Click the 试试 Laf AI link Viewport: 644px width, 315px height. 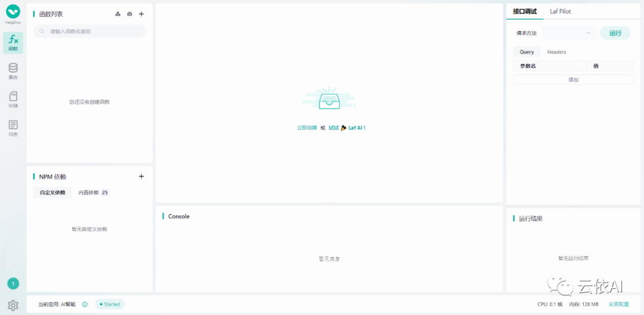[346, 128]
